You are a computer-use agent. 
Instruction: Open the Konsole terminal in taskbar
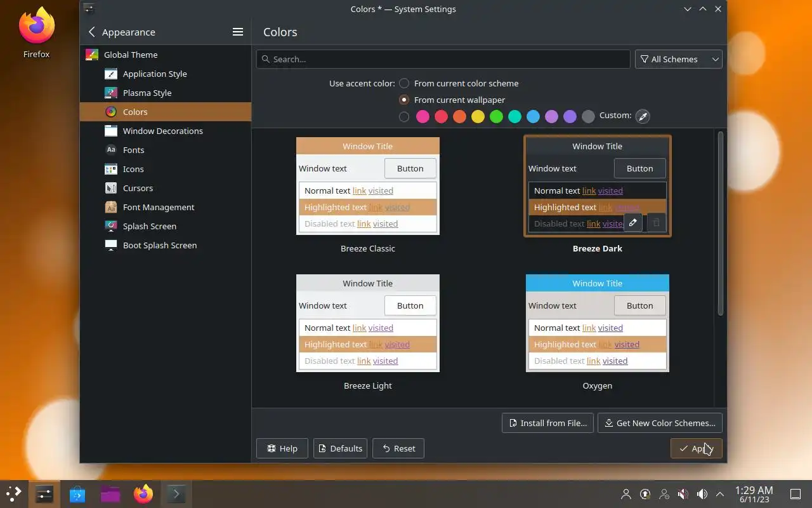click(x=176, y=493)
